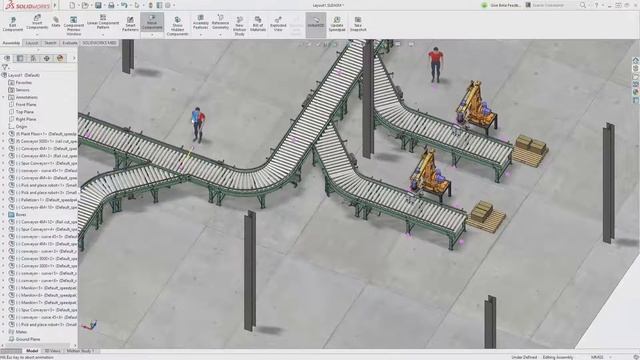Click the Open file icon
640x360 pixels.
tap(85, 5)
